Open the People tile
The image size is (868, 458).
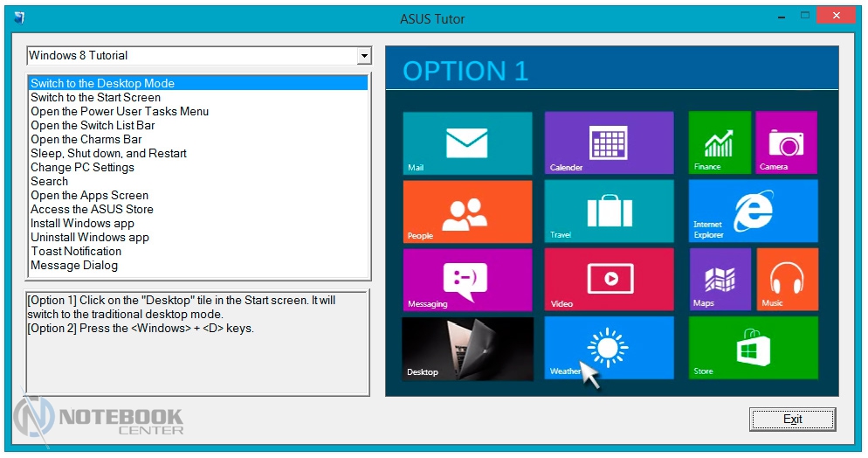(x=467, y=211)
